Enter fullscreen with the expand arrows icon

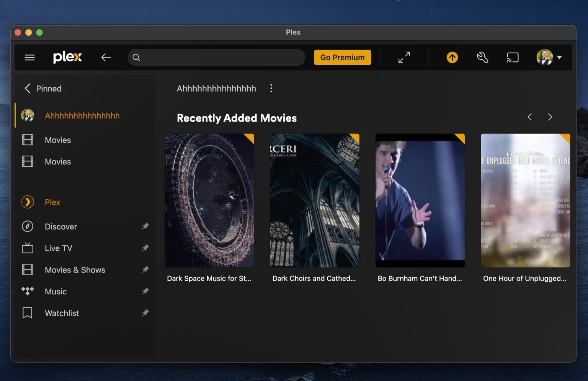coord(403,57)
